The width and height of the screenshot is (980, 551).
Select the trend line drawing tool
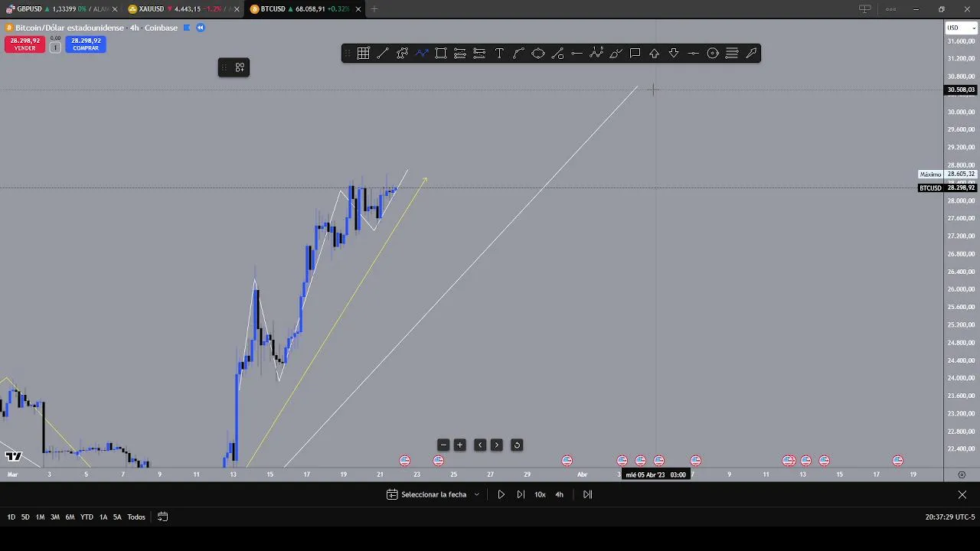point(383,54)
